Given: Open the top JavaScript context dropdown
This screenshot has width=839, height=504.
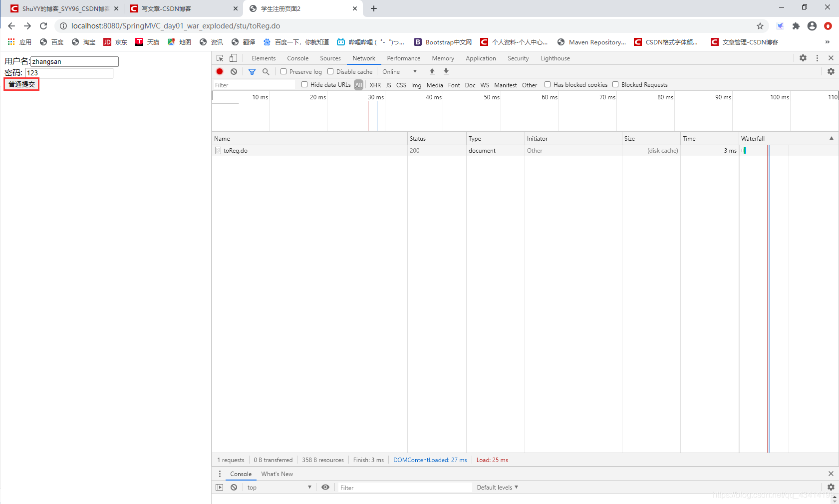Looking at the screenshot, I should coord(280,487).
